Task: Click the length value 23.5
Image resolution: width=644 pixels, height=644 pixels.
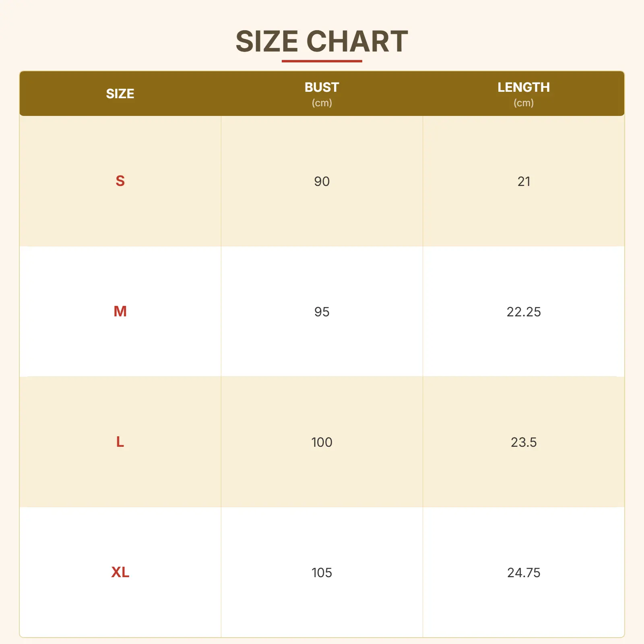Action: [523, 442]
